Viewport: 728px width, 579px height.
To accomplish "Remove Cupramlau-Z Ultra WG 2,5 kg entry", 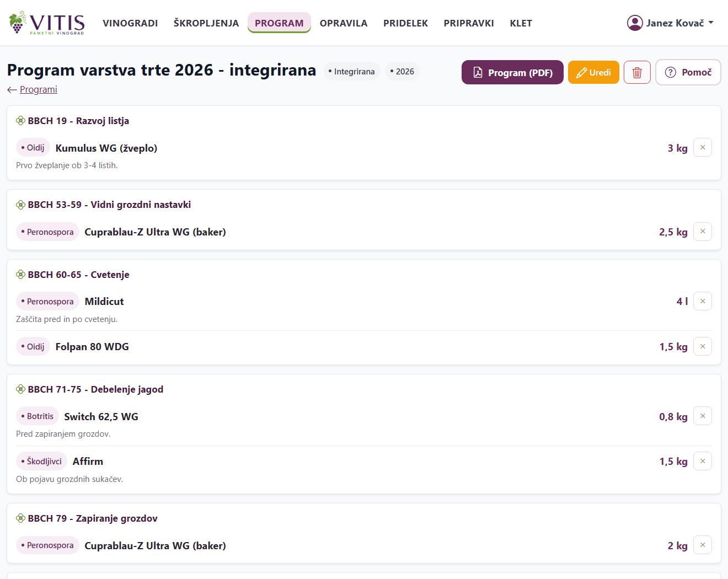I will tap(703, 231).
